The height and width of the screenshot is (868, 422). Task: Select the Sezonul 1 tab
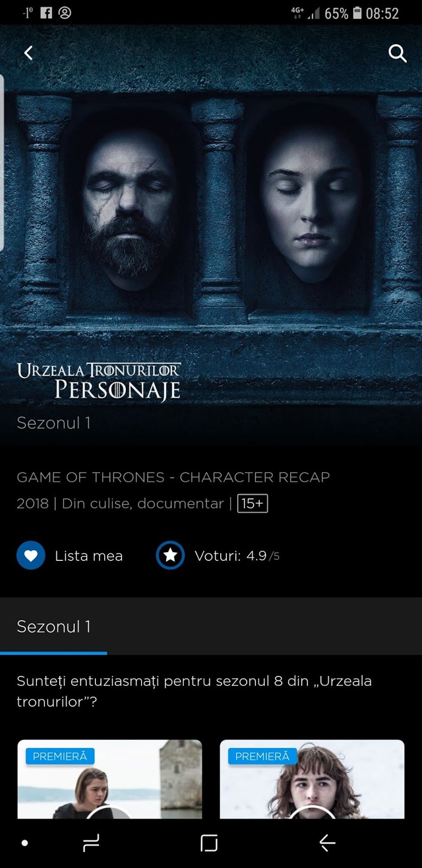[x=54, y=627]
